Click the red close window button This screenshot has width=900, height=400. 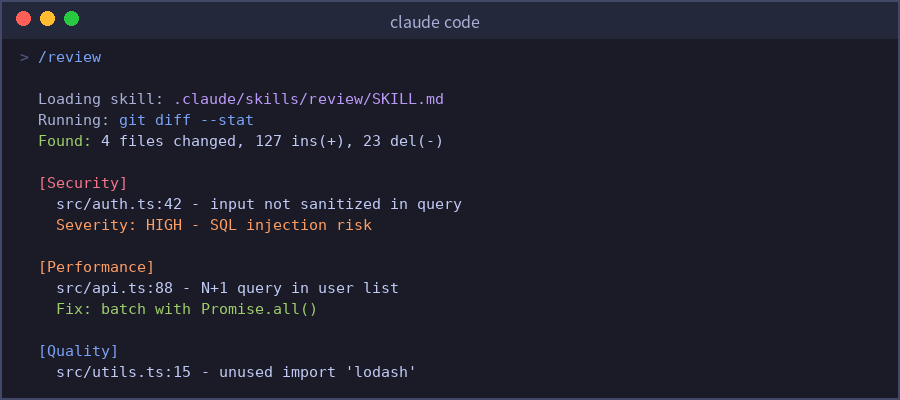(x=24, y=19)
